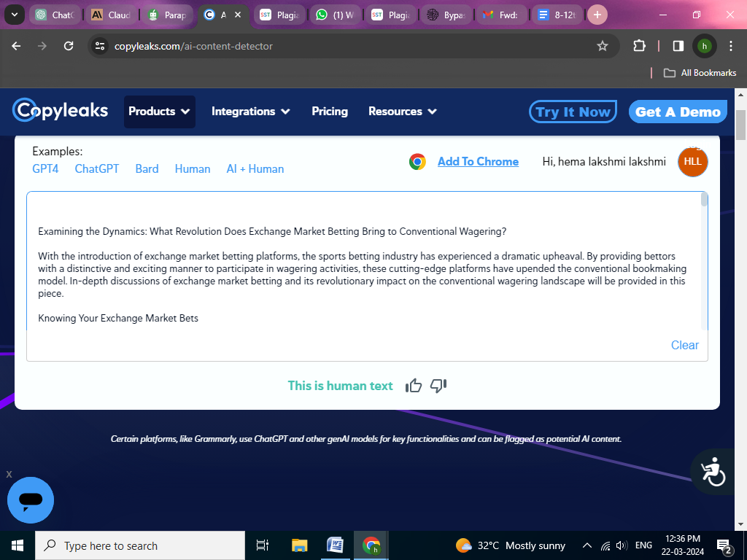This screenshot has height=560, width=747.
Task: Click the address bar URL
Action: (193, 46)
